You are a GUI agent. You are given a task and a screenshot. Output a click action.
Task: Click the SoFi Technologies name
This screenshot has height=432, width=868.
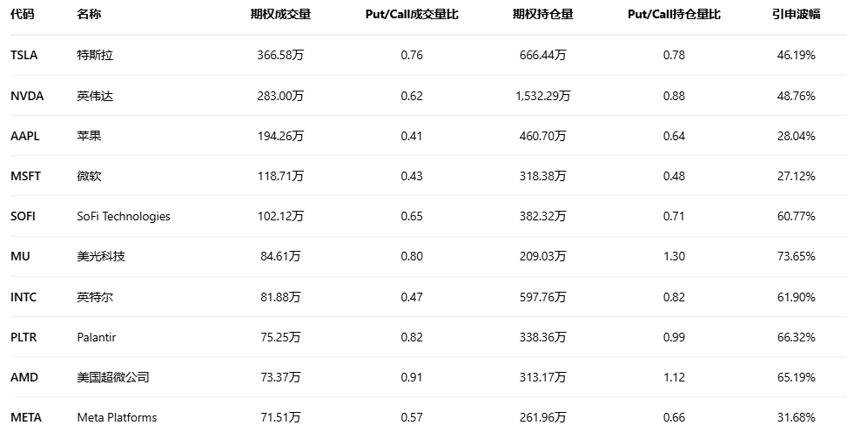tap(124, 216)
